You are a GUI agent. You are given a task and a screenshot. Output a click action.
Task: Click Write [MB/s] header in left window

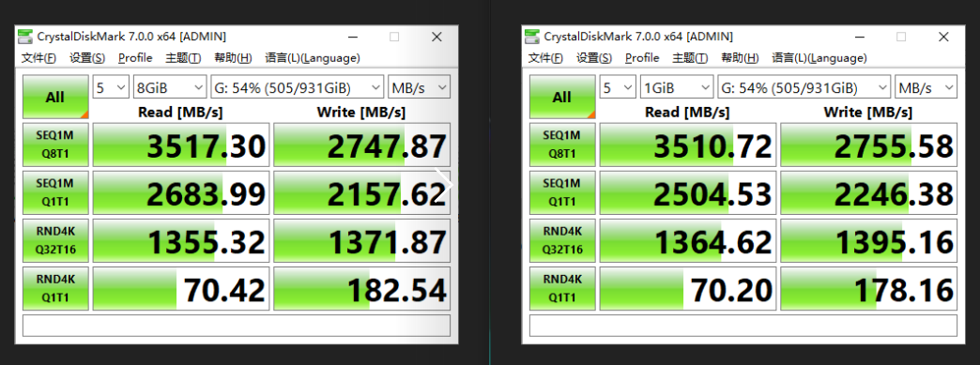[361, 113]
